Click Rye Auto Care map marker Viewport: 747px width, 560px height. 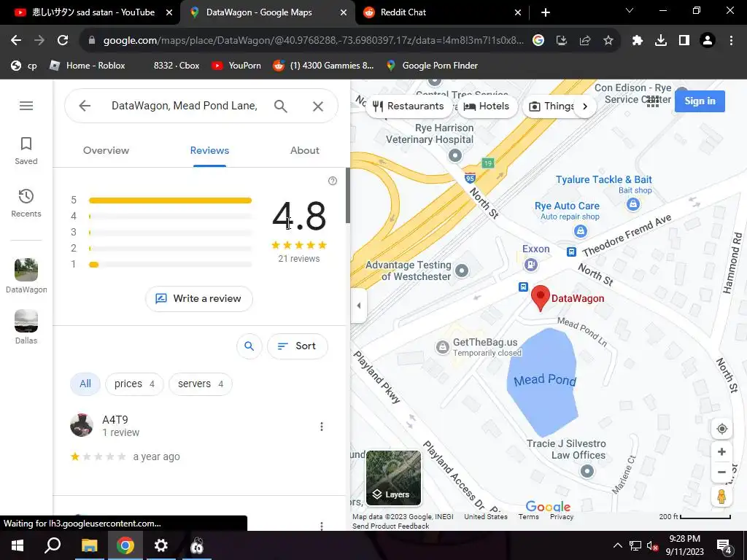coord(580,231)
